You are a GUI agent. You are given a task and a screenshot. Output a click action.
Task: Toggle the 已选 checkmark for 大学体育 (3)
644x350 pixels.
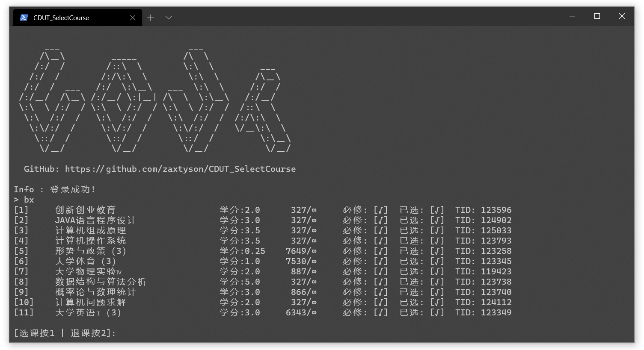pyautogui.click(x=437, y=261)
